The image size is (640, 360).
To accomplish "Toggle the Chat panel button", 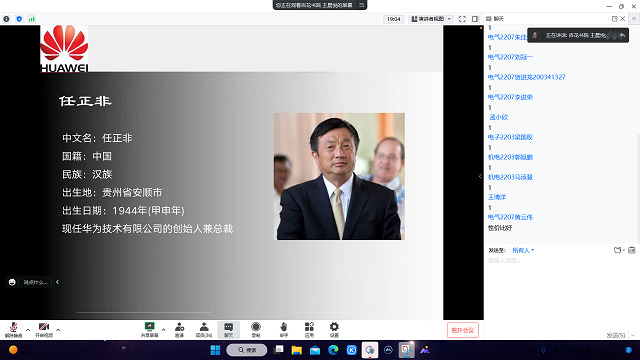I will [x=229, y=329].
